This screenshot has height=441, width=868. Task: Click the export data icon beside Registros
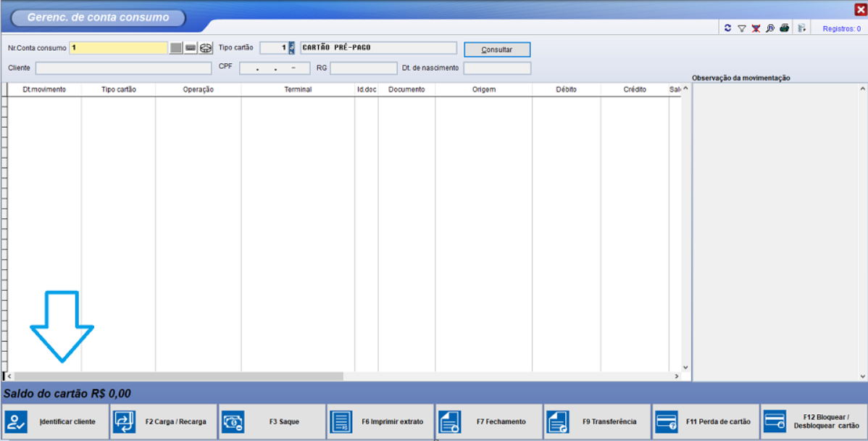point(802,28)
